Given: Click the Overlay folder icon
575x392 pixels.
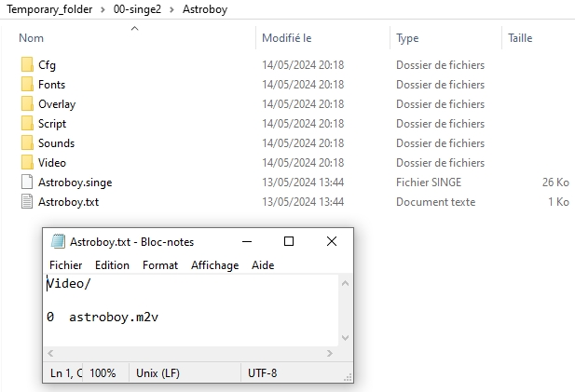Looking at the screenshot, I should tap(26, 104).
